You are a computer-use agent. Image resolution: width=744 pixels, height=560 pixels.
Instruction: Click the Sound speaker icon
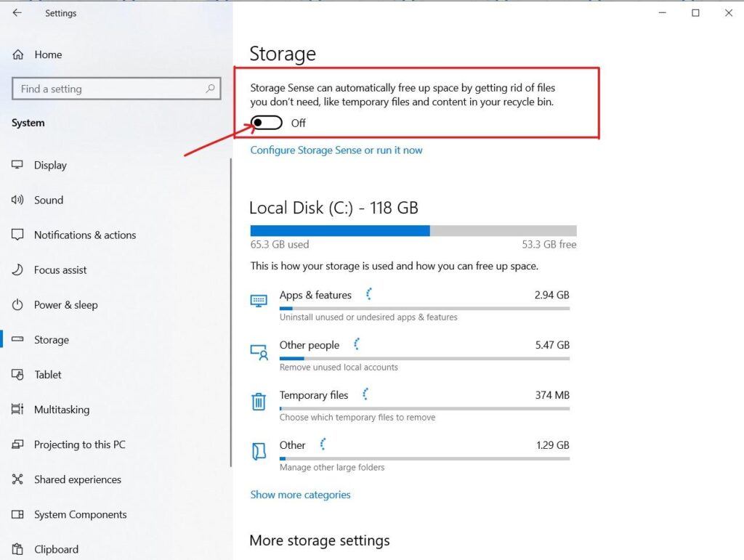pos(17,200)
